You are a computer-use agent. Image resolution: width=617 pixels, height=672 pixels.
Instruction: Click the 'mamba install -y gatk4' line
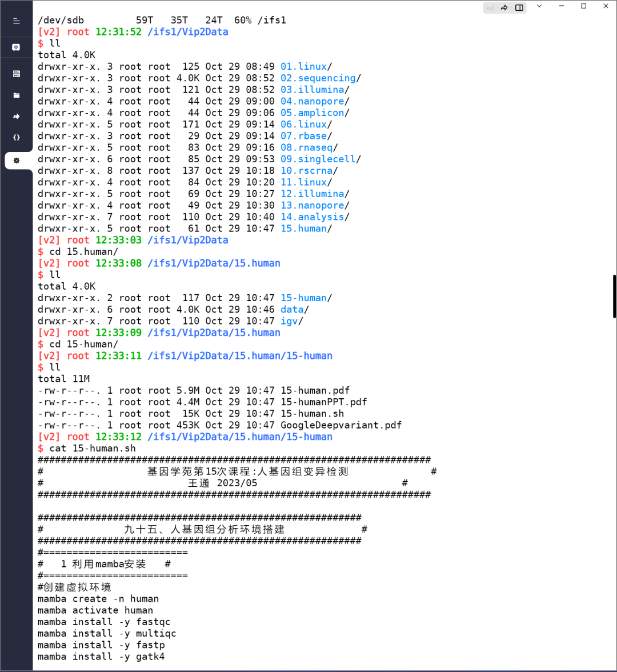[101, 657]
